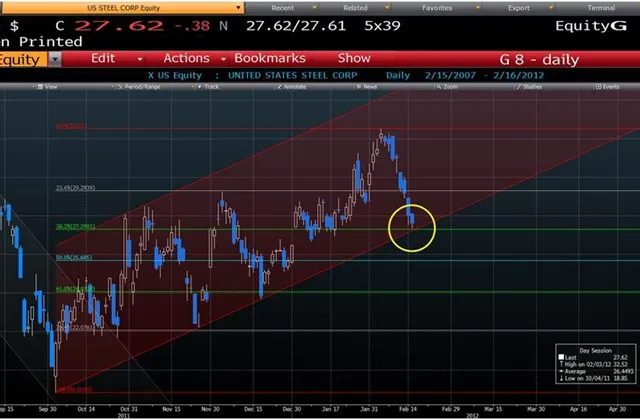Open the Actions menu

tap(187, 58)
